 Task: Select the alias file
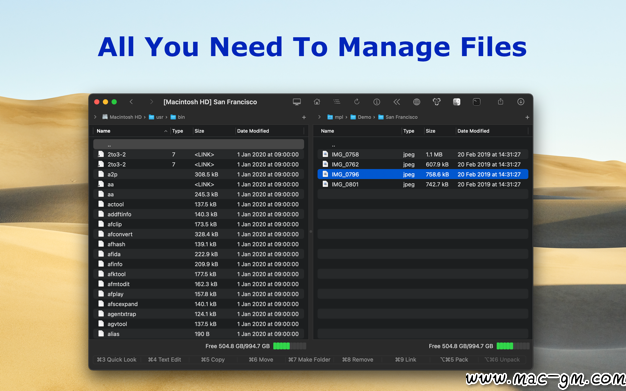(x=198, y=334)
